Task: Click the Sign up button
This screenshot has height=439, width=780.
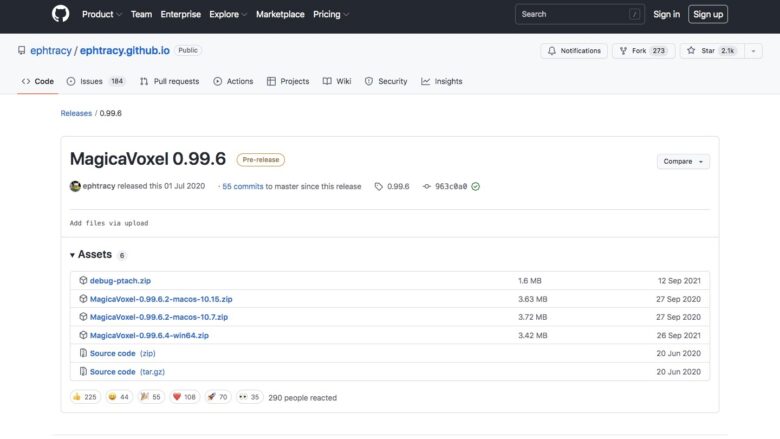Action: (x=708, y=14)
